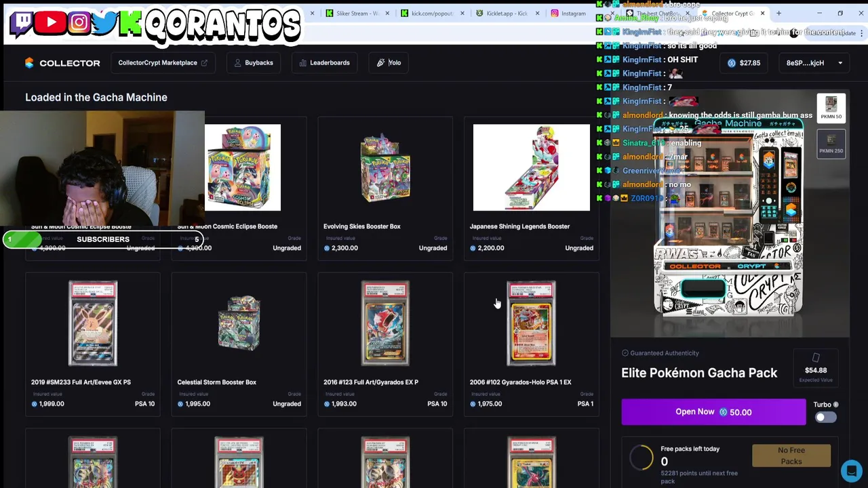868x488 pixels.
Task: Click the 1,993.00 insured value text
Action: (x=344, y=404)
